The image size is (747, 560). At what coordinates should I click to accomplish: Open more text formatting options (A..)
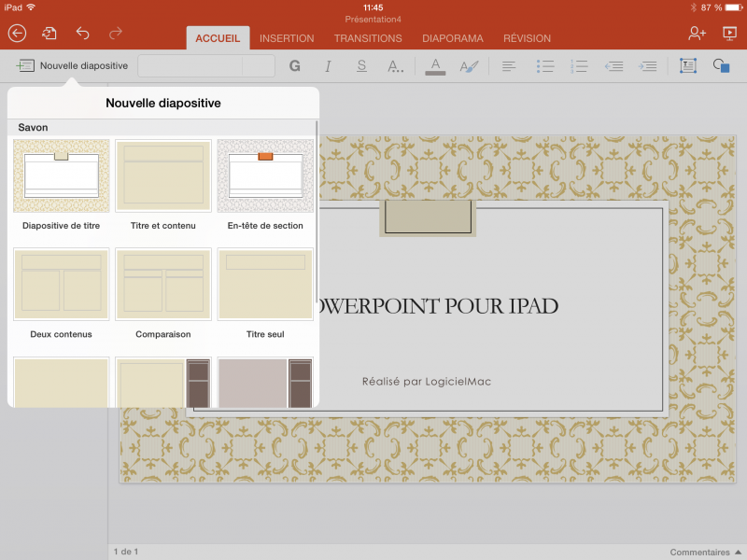coord(395,65)
